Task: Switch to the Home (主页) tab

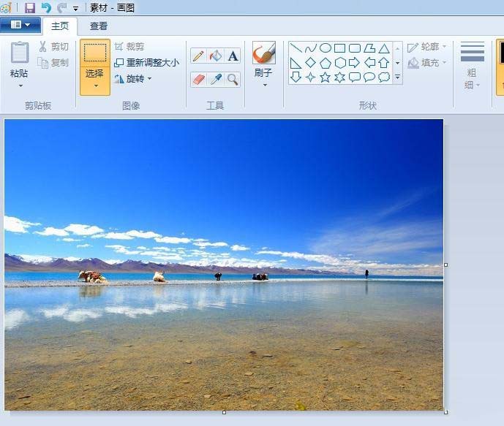Action: 60,26
